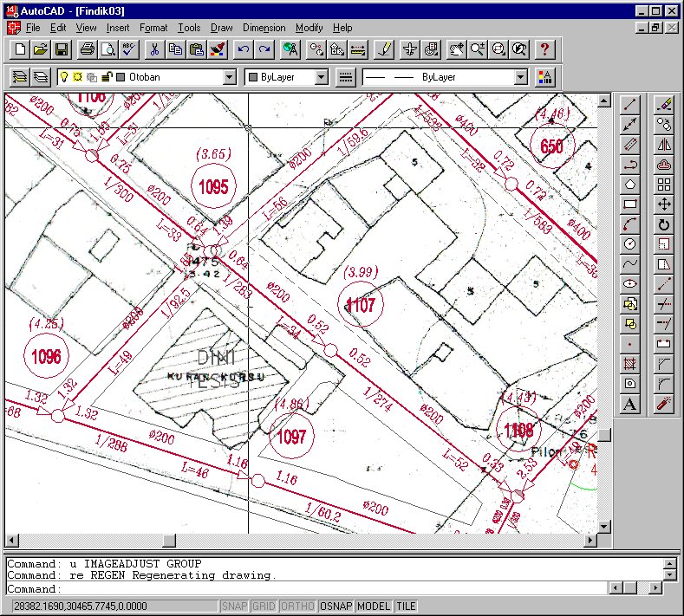Open the Dimension menu
684x616 pixels.
click(264, 28)
